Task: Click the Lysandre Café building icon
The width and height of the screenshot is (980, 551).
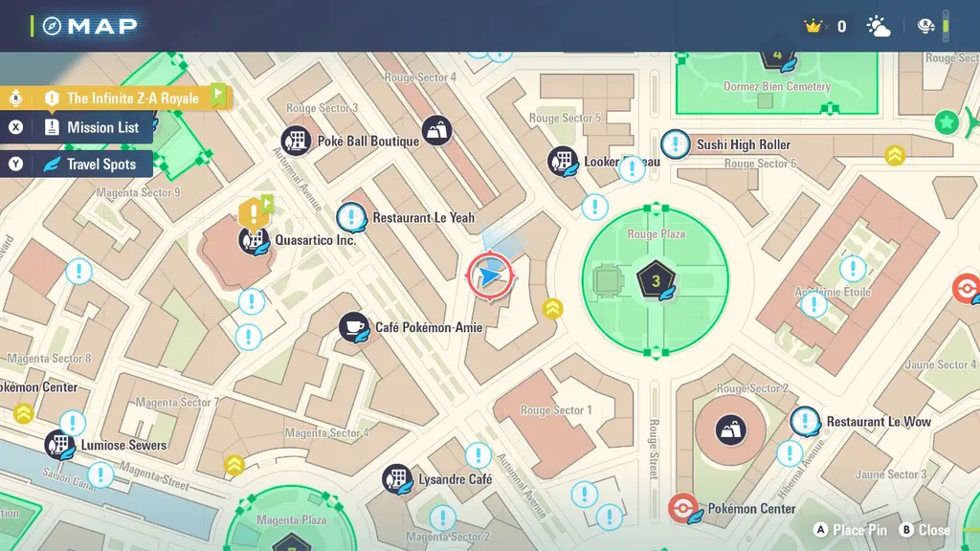Action: (x=398, y=477)
